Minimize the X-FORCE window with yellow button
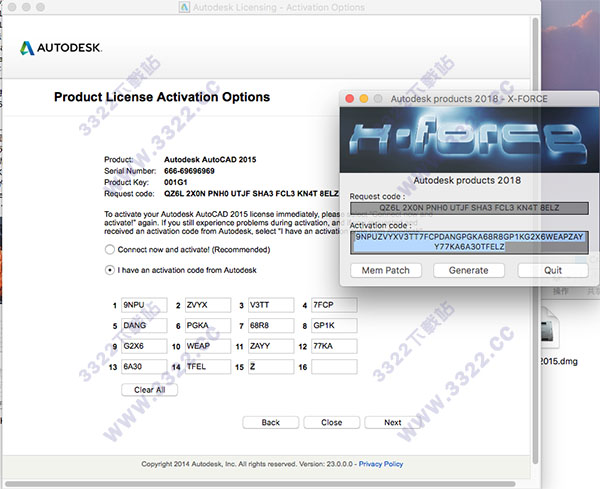Screen dimensions: 600x489 click(x=364, y=99)
